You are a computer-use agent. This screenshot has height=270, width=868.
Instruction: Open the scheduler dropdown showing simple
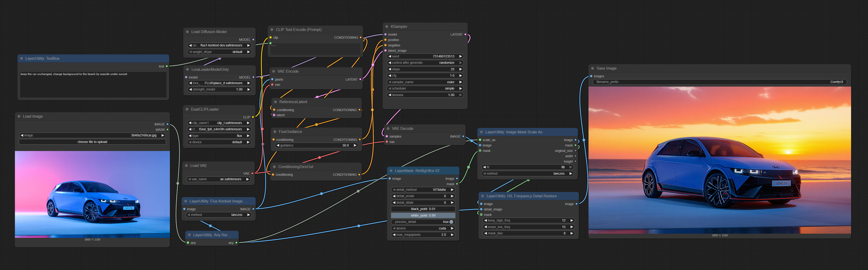pyautogui.click(x=425, y=89)
